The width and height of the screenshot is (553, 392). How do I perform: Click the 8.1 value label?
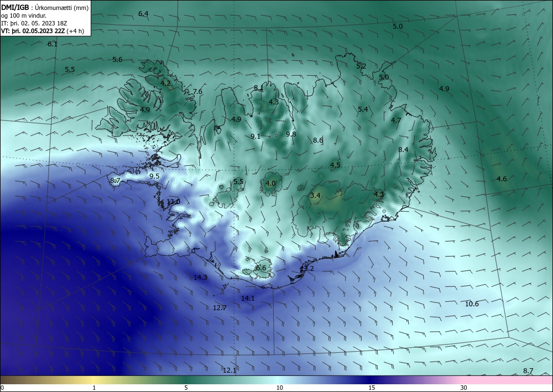pyautogui.click(x=258, y=88)
